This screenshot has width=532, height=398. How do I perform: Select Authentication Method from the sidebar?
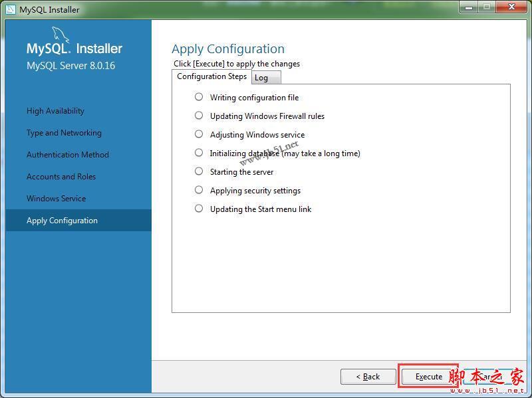click(68, 155)
